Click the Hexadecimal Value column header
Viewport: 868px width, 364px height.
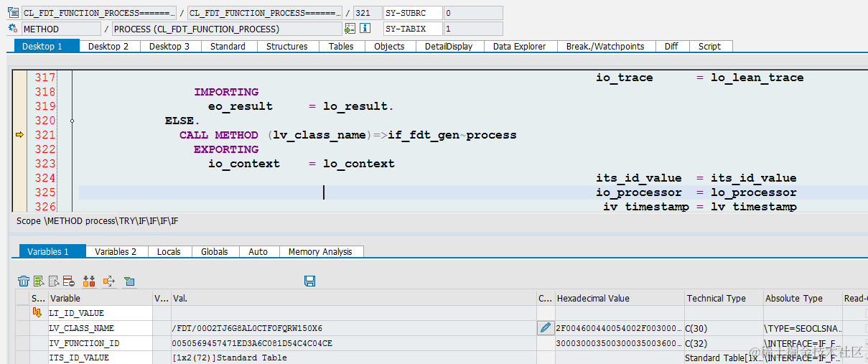click(x=619, y=298)
